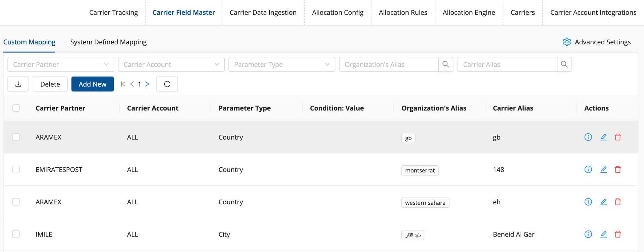Image resolution: width=644 pixels, height=252 pixels.
Task: Go to Allocation Rules tab
Action: pos(403,12)
